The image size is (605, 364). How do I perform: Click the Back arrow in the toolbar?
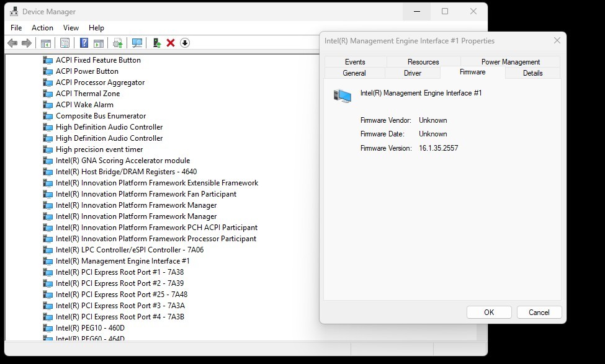coord(12,43)
